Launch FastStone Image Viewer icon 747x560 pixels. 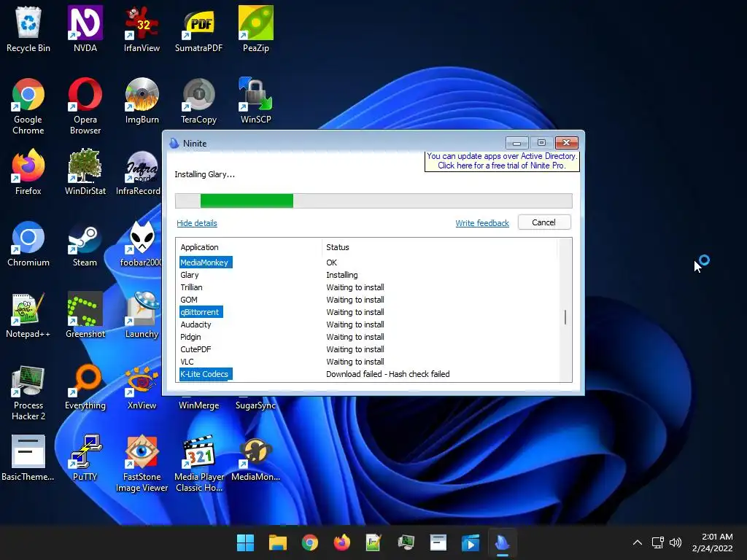(x=142, y=463)
